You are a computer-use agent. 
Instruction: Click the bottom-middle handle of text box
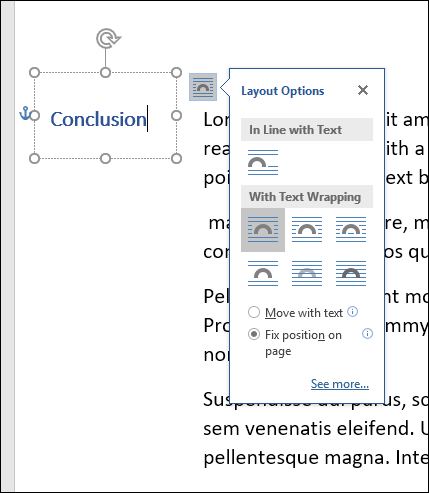pos(105,159)
